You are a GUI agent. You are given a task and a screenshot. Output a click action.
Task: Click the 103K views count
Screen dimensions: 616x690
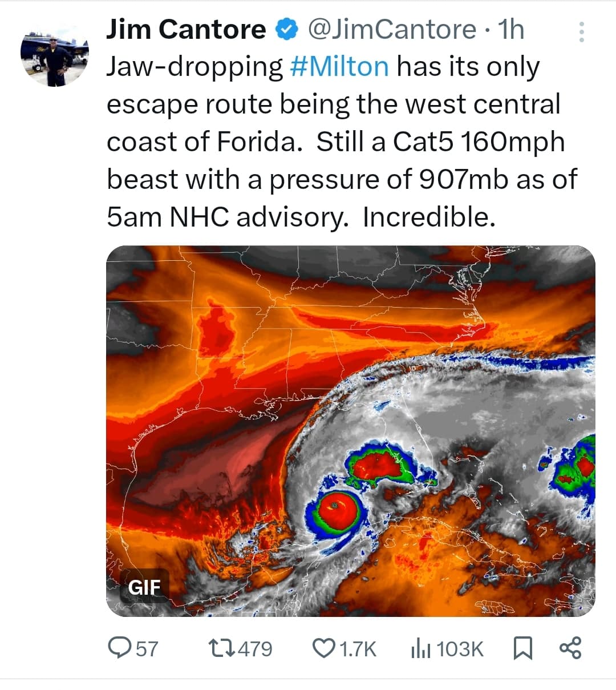pos(460,649)
